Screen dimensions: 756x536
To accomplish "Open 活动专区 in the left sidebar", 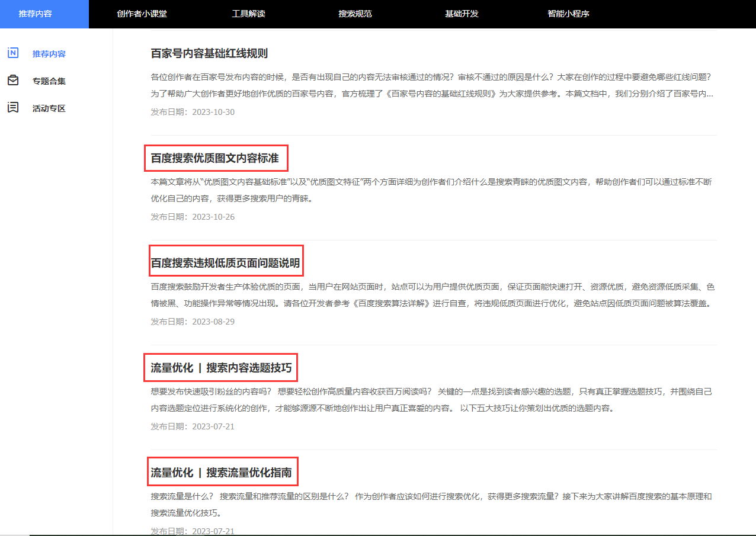I will 49,108.
